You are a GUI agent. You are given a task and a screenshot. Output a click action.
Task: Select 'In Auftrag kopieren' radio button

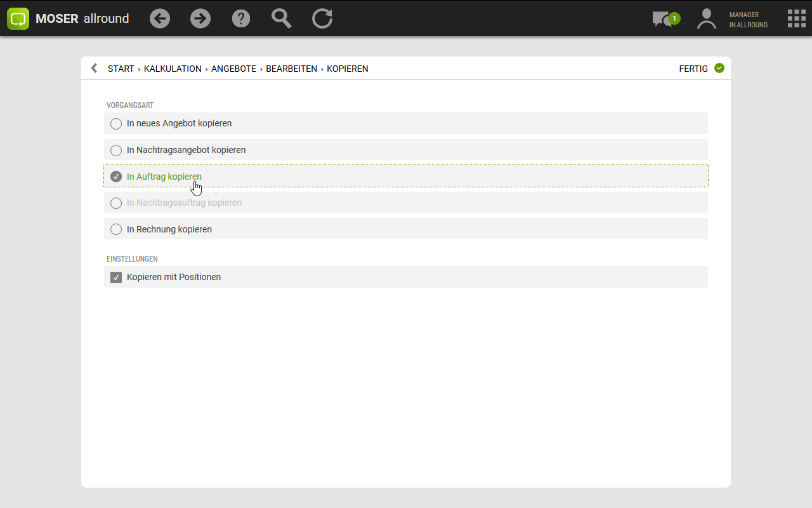point(116,177)
